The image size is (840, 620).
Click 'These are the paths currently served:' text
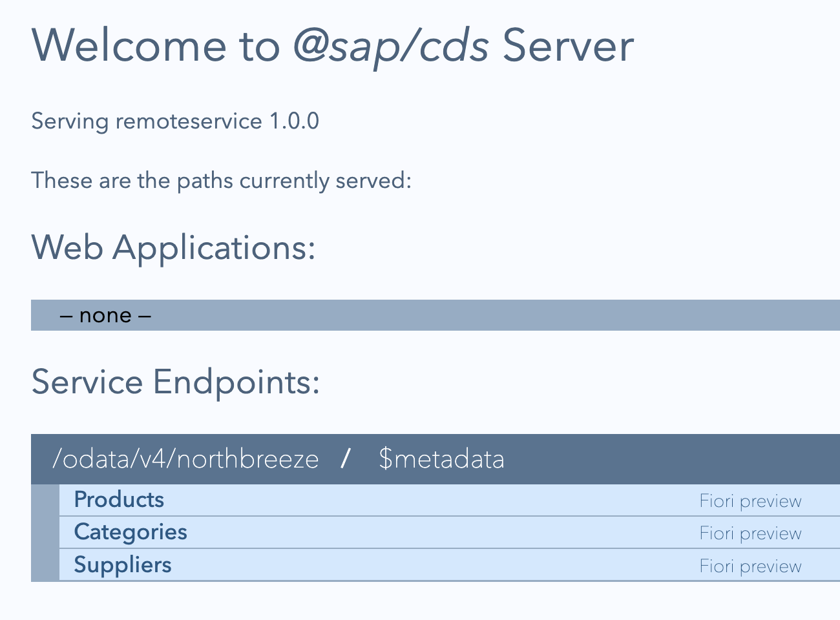point(221,180)
